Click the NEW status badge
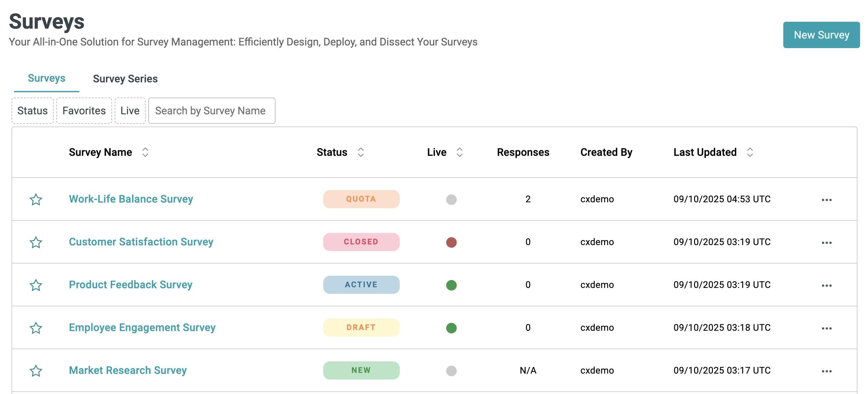The width and height of the screenshot is (868, 394). coord(361,370)
